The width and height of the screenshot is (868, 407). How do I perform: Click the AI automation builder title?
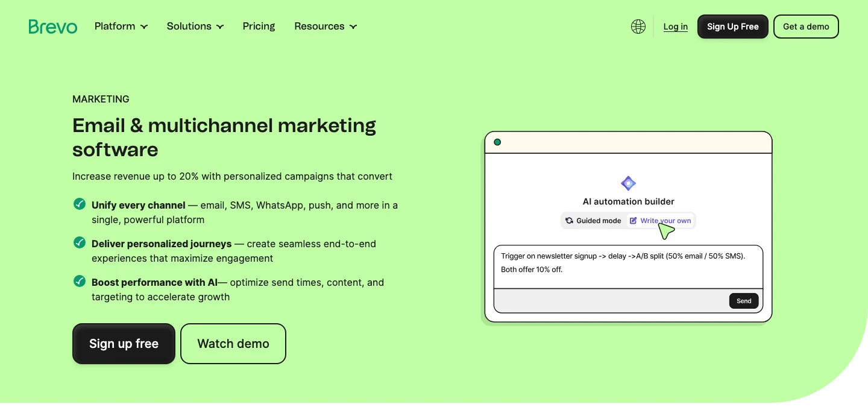point(629,201)
